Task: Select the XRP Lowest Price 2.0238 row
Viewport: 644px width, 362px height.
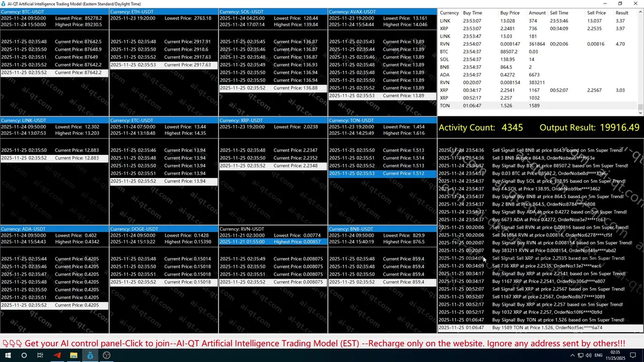Action: click(273, 127)
